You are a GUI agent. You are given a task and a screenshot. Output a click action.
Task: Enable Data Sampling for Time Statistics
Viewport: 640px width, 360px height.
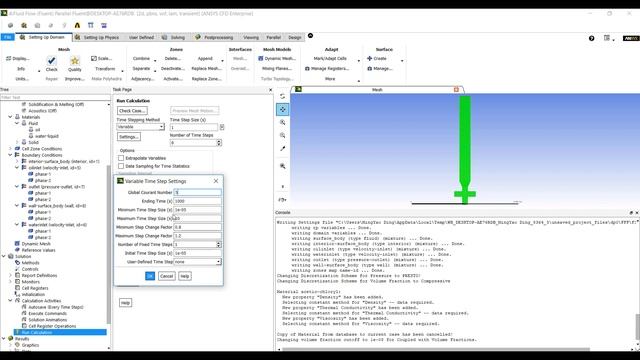(121, 166)
